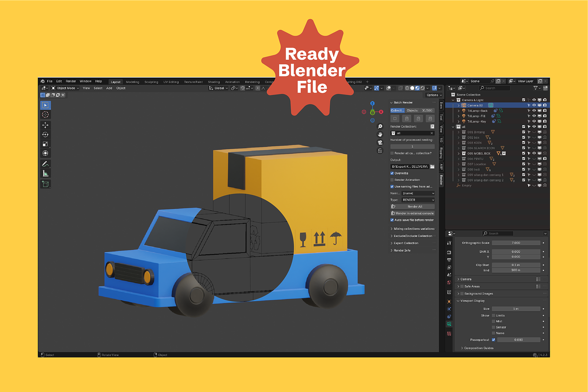The height and width of the screenshot is (392, 588).
Task: Open the Object Data camera properties tab
Action: (449, 324)
